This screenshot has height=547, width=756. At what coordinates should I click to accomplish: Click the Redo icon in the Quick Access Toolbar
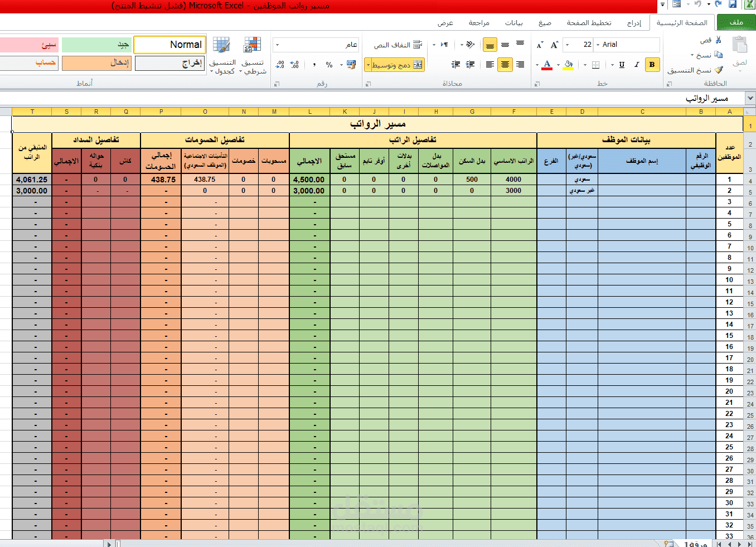coord(718,4)
